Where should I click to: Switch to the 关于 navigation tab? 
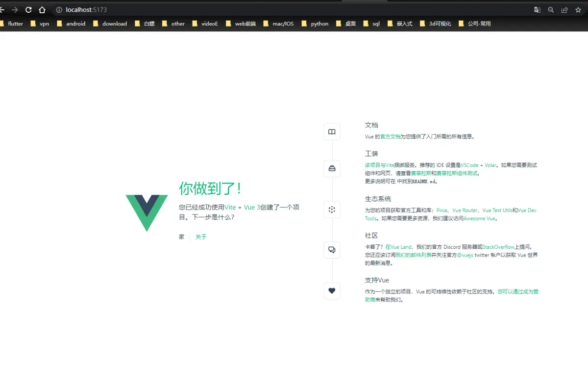(201, 237)
